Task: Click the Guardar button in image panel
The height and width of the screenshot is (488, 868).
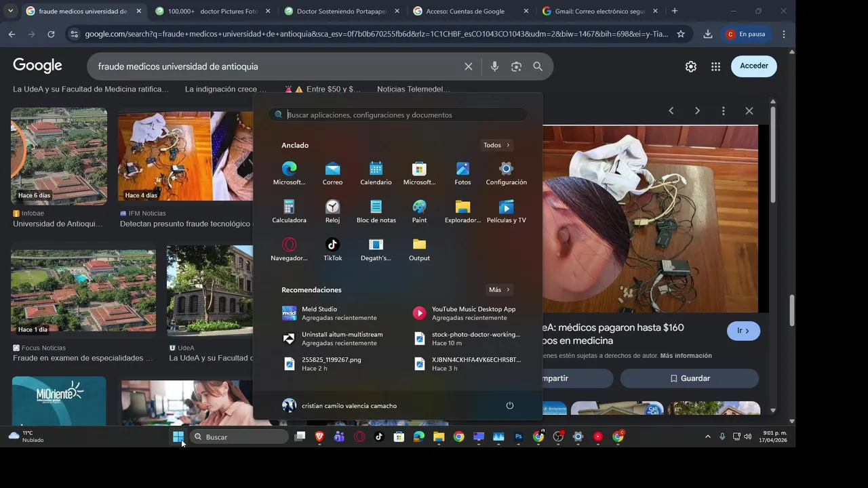Action: coord(690,378)
